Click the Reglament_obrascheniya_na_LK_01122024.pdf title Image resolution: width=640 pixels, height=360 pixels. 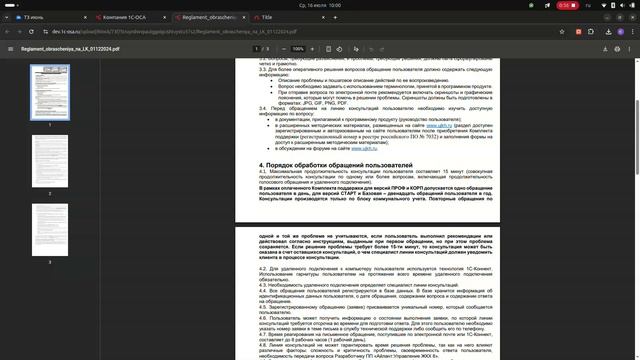[70, 49]
